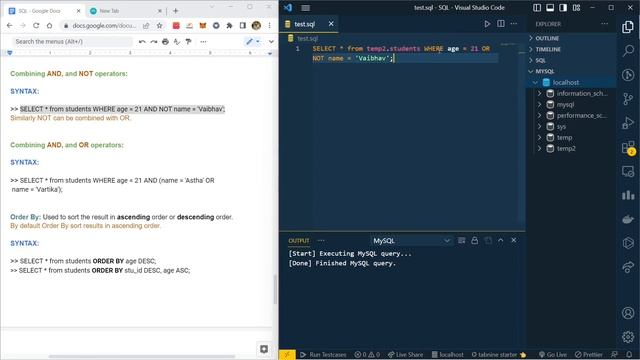Go to Chrome home page
Image resolution: width=640 pixels, height=360 pixels.
[x=49, y=25]
